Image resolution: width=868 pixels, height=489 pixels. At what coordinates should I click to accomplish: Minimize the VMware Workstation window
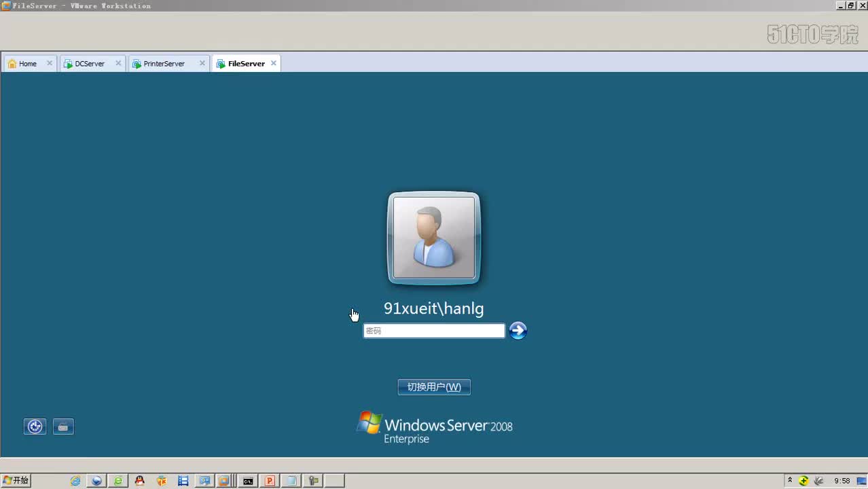pyautogui.click(x=840, y=5)
